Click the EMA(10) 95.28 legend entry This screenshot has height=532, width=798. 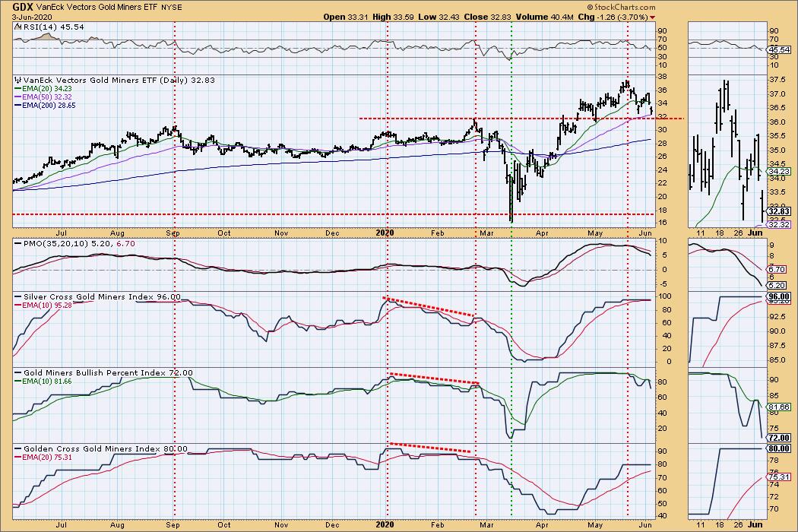tap(43, 306)
